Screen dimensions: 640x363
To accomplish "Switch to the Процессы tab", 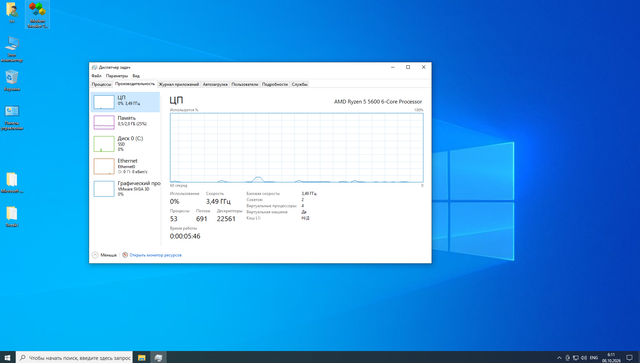I will click(101, 84).
